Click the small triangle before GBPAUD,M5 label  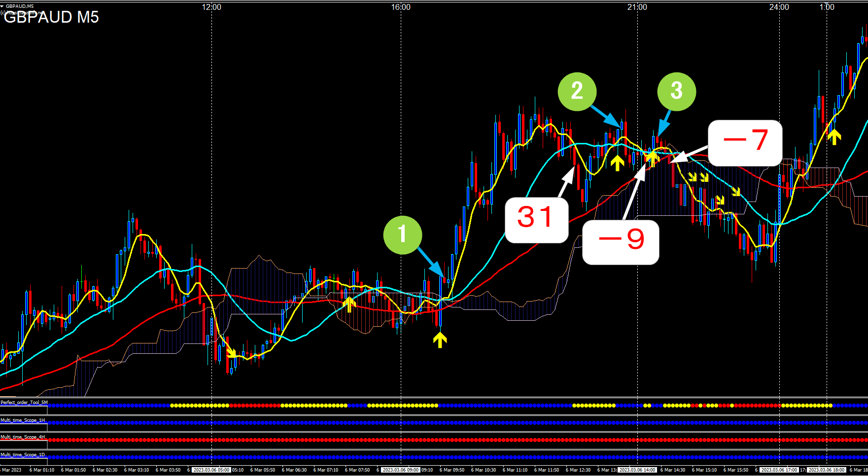[x=2, y=6]
